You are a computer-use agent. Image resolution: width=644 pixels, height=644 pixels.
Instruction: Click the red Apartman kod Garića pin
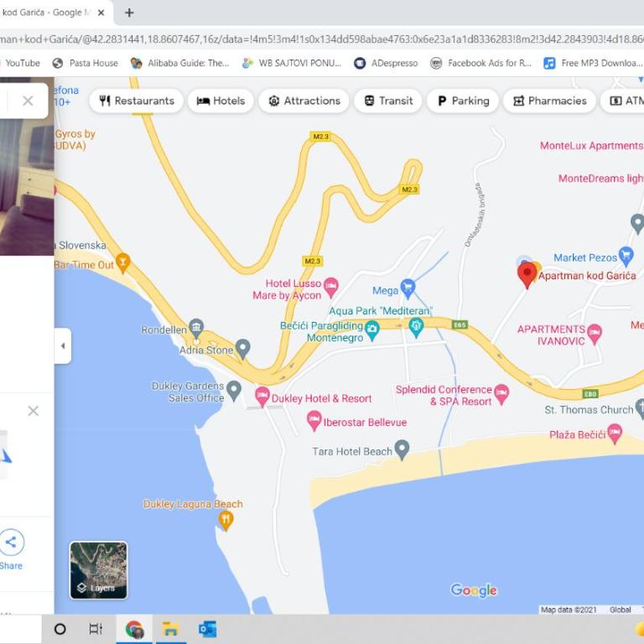click(x=527, y=275)
